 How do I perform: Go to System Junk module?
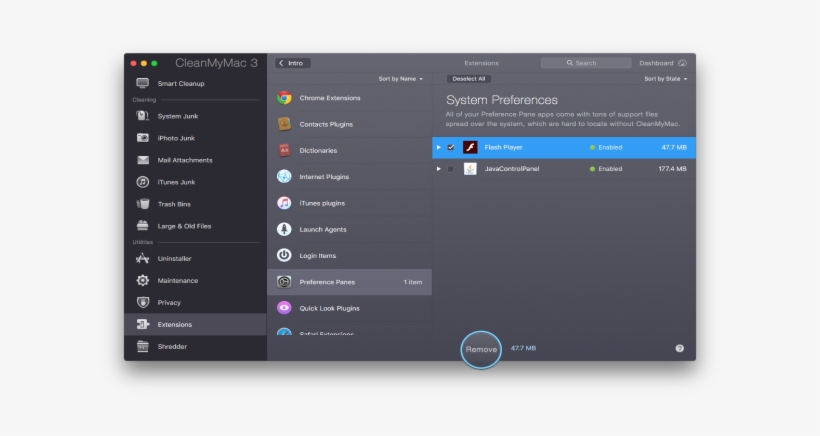click(x=195, y=116)
